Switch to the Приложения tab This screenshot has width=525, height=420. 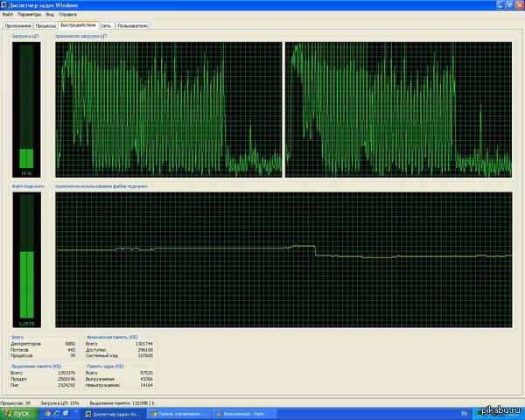pyautogui.click(x=17, y=26)
